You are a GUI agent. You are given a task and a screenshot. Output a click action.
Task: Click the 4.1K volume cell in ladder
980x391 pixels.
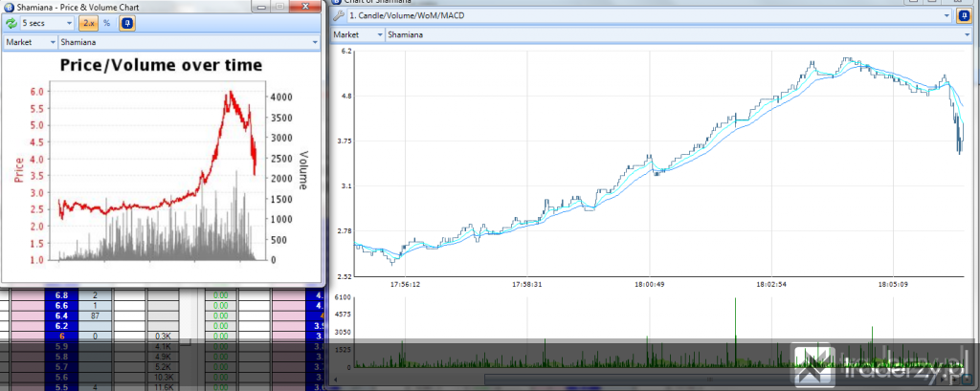(x=163, y=345)
